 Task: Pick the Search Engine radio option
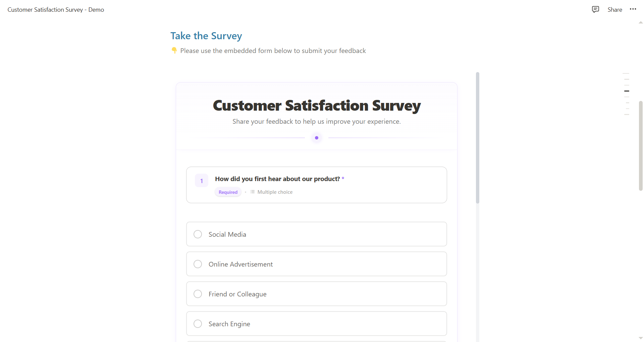[x=316, y=324]
